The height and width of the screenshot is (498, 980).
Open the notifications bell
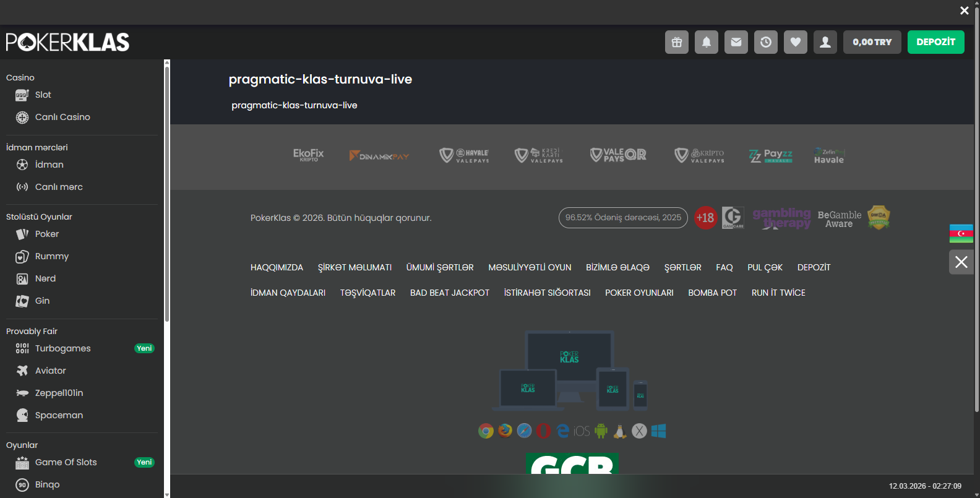[707, 42]
